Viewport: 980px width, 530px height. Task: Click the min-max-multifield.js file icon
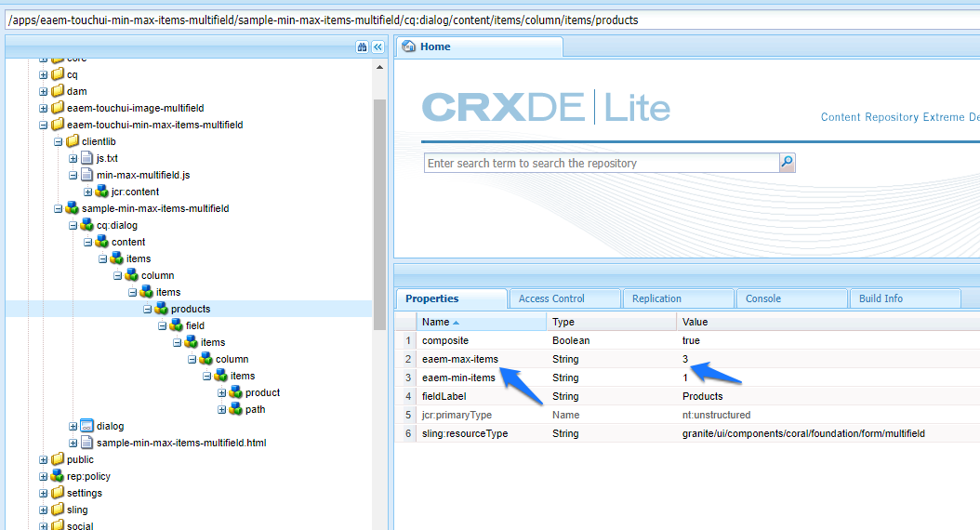[87, 175]
